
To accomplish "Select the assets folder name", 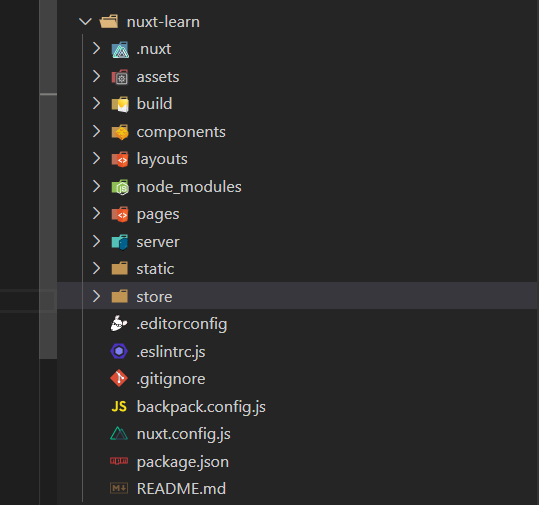I will click(x=158, y=77).
